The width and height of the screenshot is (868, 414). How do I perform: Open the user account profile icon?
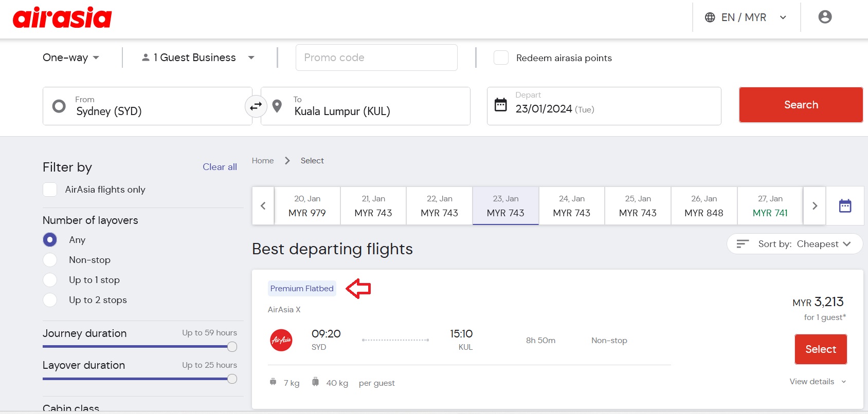[825, 17]
